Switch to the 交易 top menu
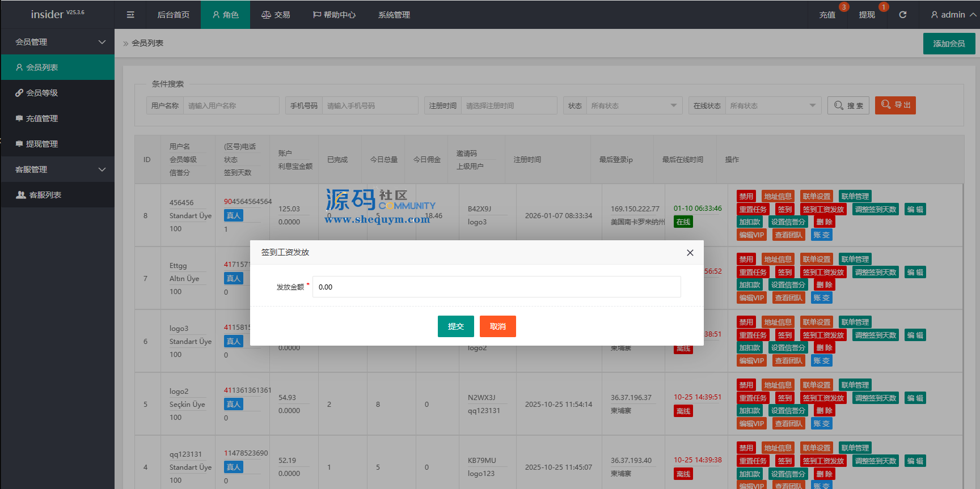This screenshot has height=489, width=980. click(x=276, y=15)
